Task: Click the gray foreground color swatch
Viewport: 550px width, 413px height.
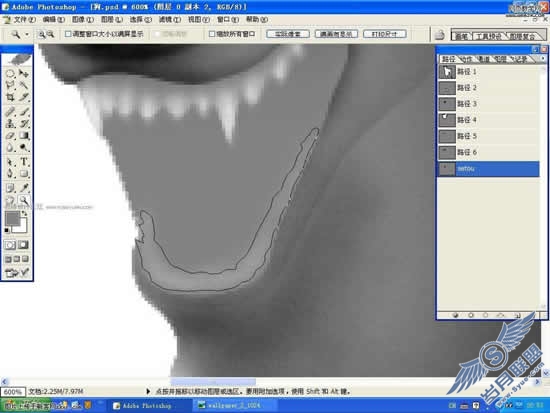Action: [12, 219]
